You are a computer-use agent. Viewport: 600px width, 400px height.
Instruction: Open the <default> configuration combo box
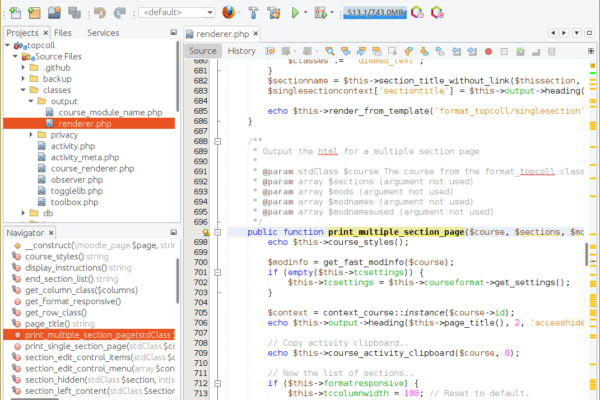(x=177, y=13)
